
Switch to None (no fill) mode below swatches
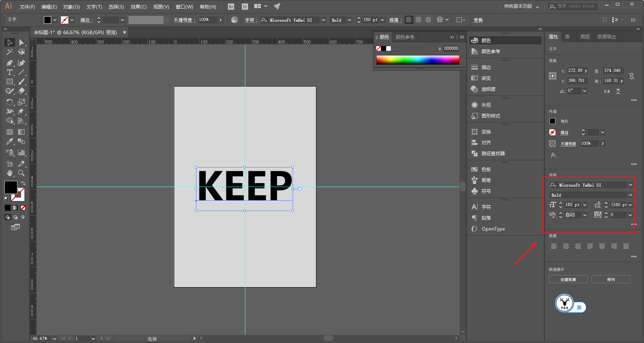click(23, 208)
